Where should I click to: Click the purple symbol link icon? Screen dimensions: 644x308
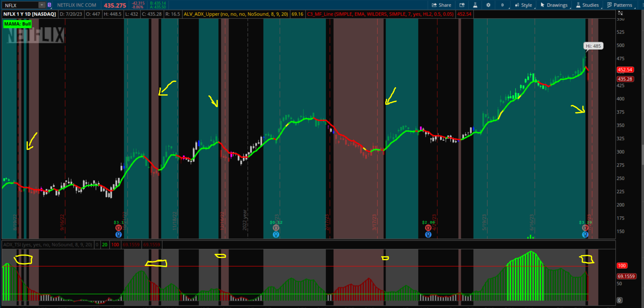pyautogui.click(x=49, y=5)
